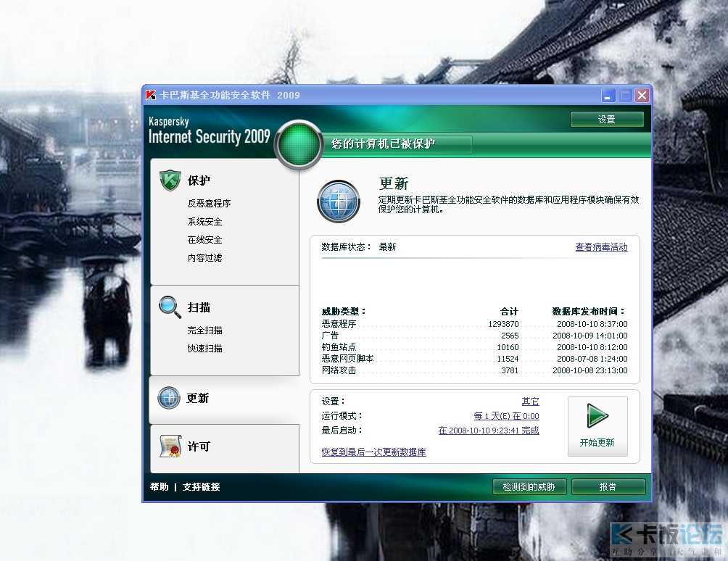
Task: Click the 钓鱼站点 threat row label
Action: [x=339, y=346]
